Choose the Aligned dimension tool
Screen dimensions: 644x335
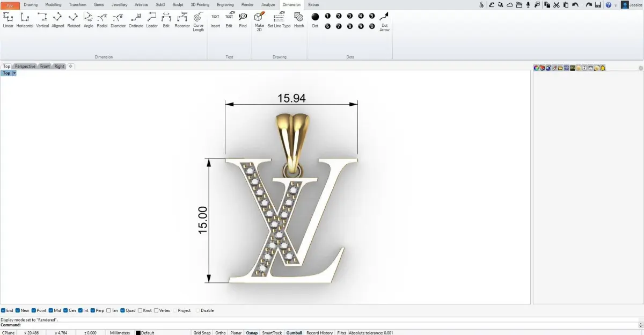click(x=57, y=20)
